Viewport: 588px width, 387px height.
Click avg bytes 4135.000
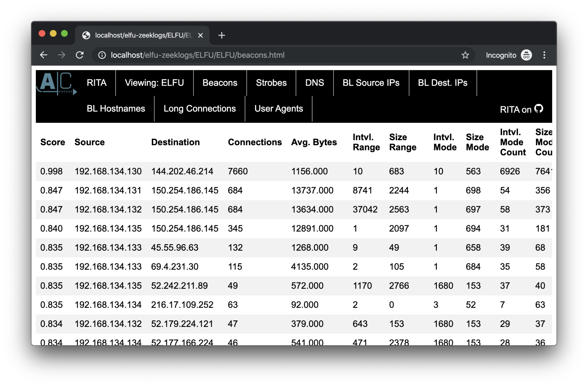point(310,267)
